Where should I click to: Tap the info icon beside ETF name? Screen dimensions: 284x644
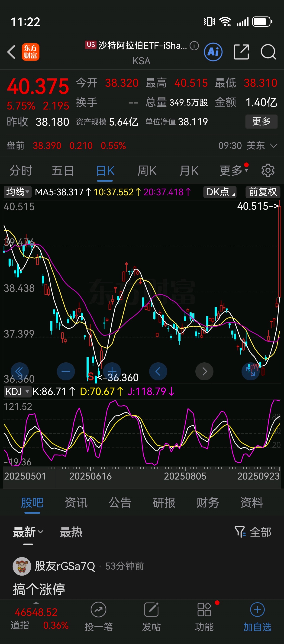(x=194, y=46)
